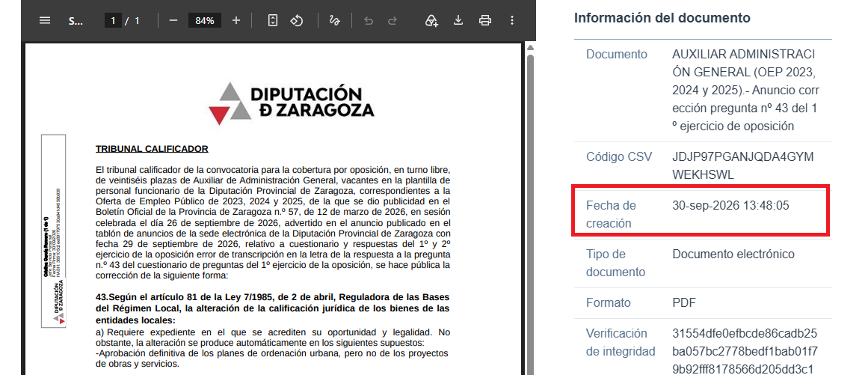Save the PDF to Drive icon
Screen dimensions: 868x375
[x=431, y=20]
